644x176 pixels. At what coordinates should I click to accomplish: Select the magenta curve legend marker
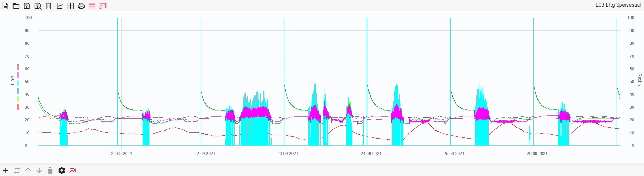[18, 75]
